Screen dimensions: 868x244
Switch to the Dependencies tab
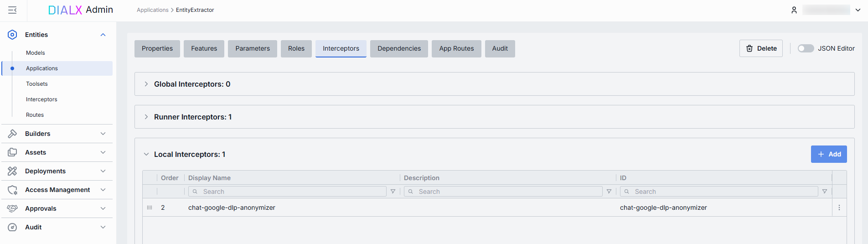[399, 48]
